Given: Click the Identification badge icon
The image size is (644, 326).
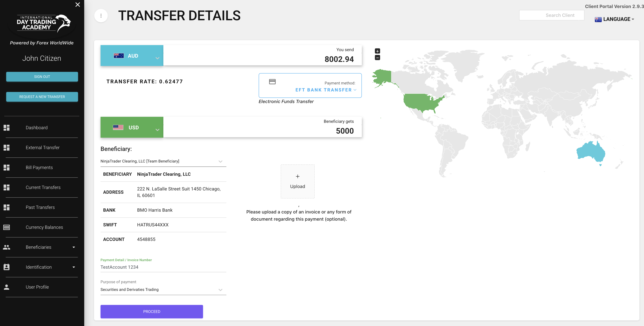Looking at the screenshot, I should 7,267.
